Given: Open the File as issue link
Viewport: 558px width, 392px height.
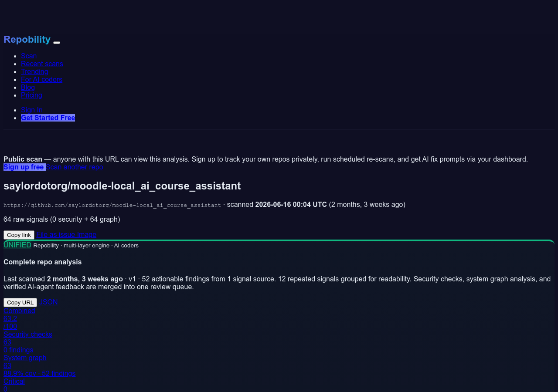Looking at the screenshot, I should point(56,234).
